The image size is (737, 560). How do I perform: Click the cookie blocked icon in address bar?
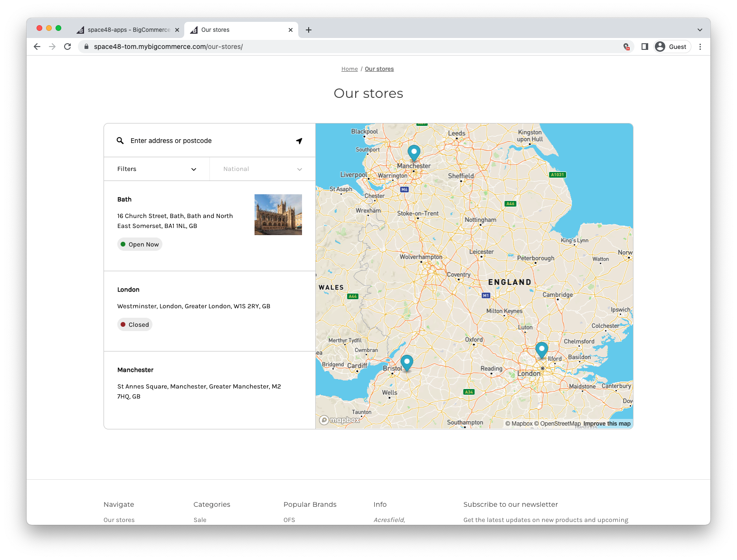pos(626,47)
